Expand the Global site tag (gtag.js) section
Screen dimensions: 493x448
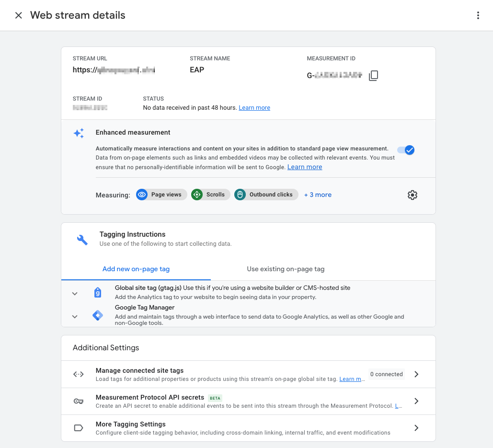coord(75,293)
